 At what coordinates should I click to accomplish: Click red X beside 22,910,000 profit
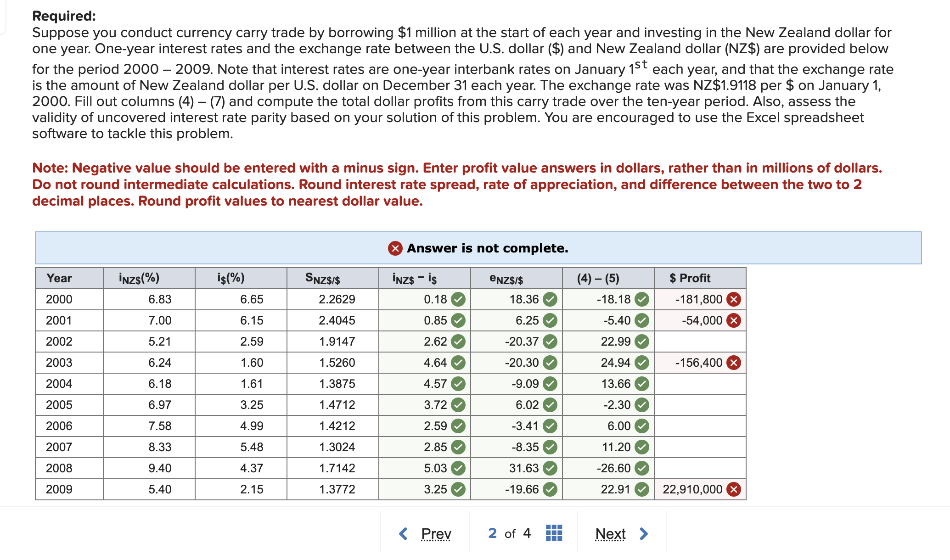coord(734,490)
